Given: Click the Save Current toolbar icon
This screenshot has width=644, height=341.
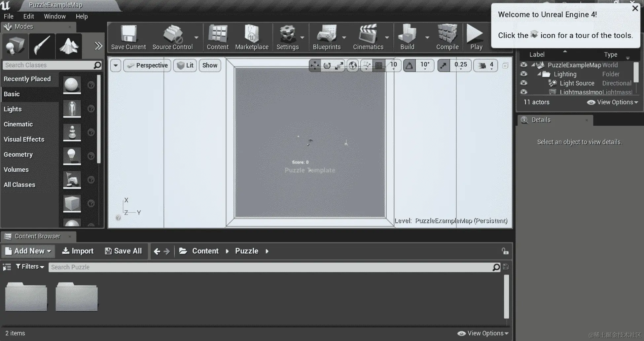Looking at the screenshot, I should 128,37.
